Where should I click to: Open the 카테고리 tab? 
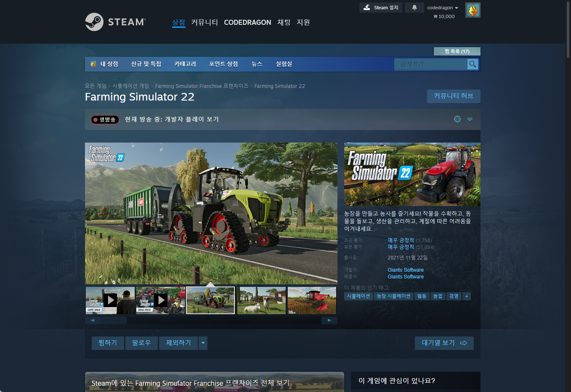click(185, 64)
